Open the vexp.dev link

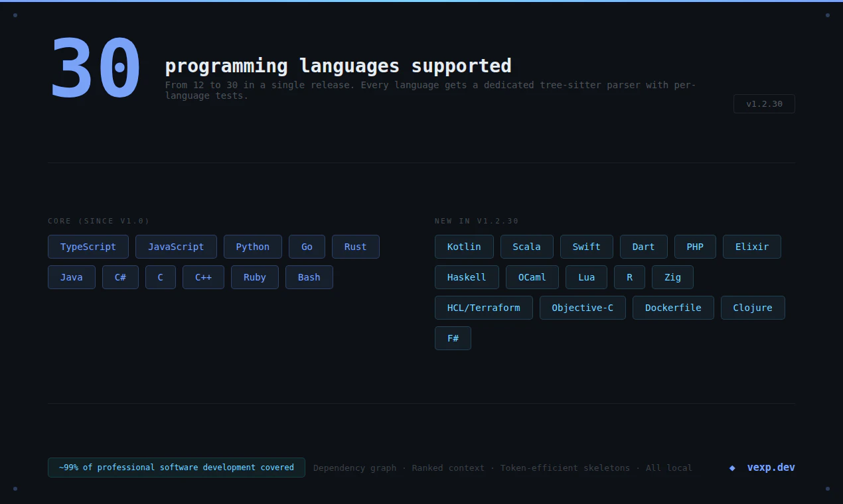click(x=771, y=468)
